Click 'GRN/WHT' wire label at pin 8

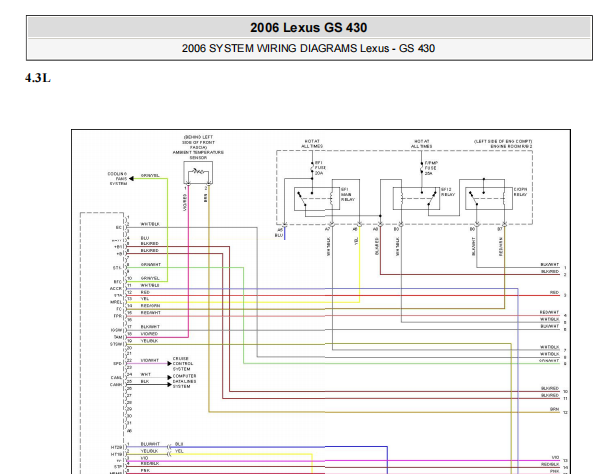[151, 265]
